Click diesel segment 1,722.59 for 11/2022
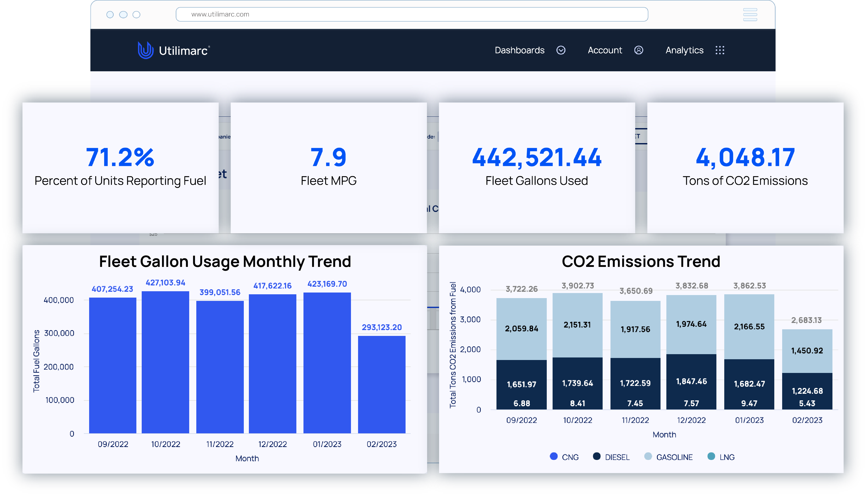This screenshot has height=497, width=868. (635, 383)
